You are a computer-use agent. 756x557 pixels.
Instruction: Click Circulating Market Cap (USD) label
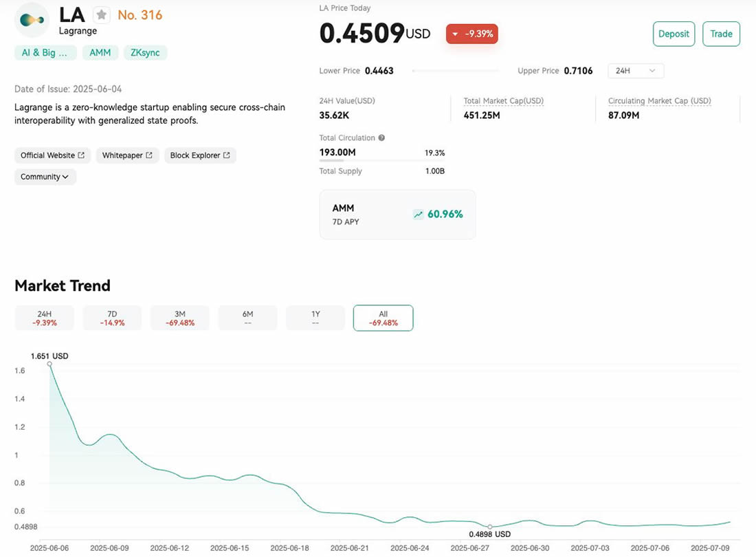pos(659,101)
